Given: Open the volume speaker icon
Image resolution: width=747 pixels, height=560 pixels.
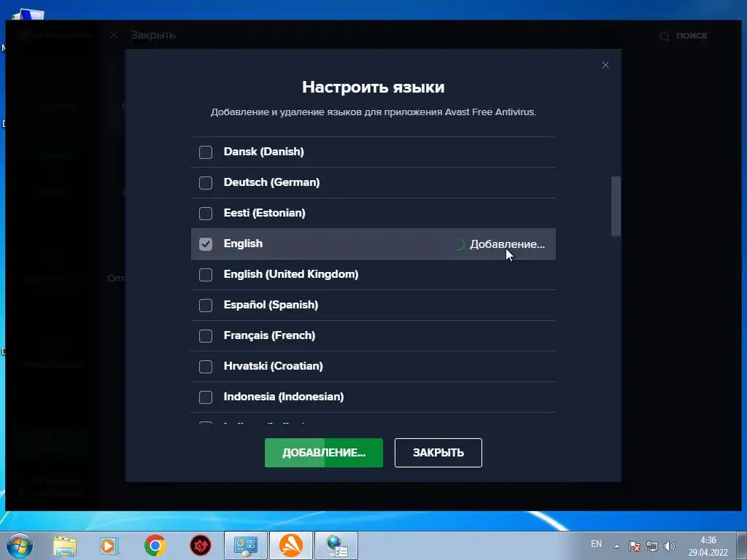Looking at the screenshot, I should (670, 546).
